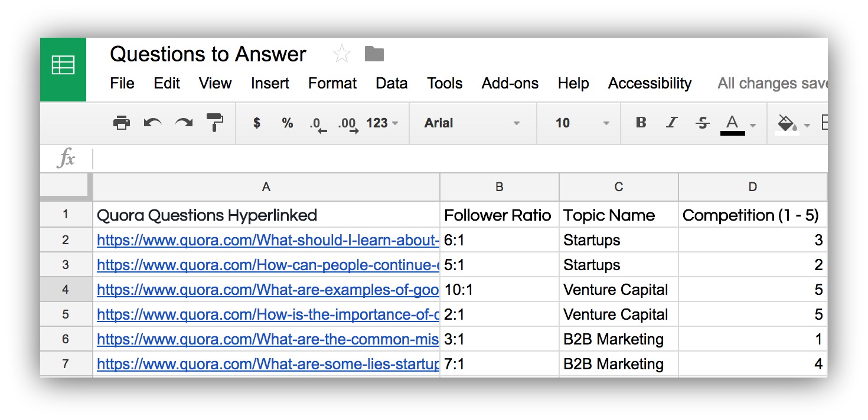Open the Format menu
The image size is (868, 420).
point(332,83)
